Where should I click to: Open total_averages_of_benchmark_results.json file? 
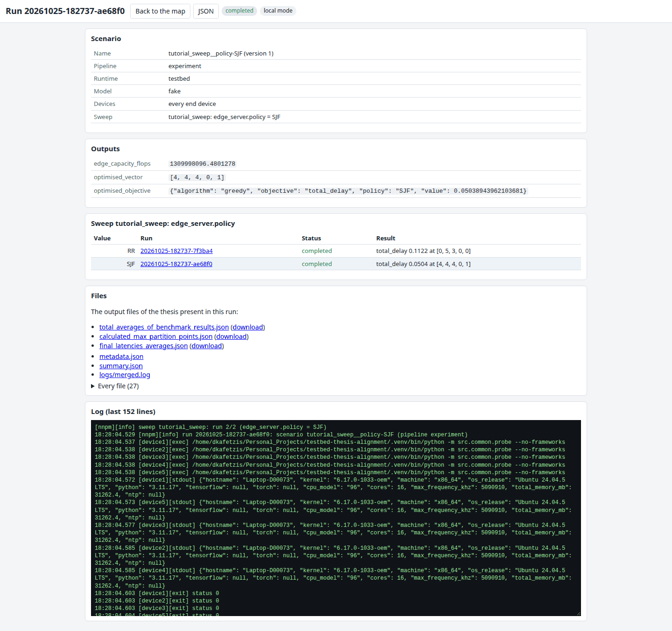(164, 327)
